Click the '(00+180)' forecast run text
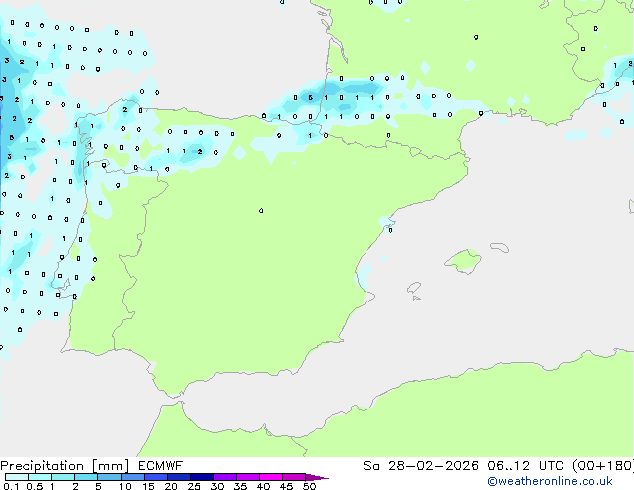 pyautogui.click(x=603, y=466)
